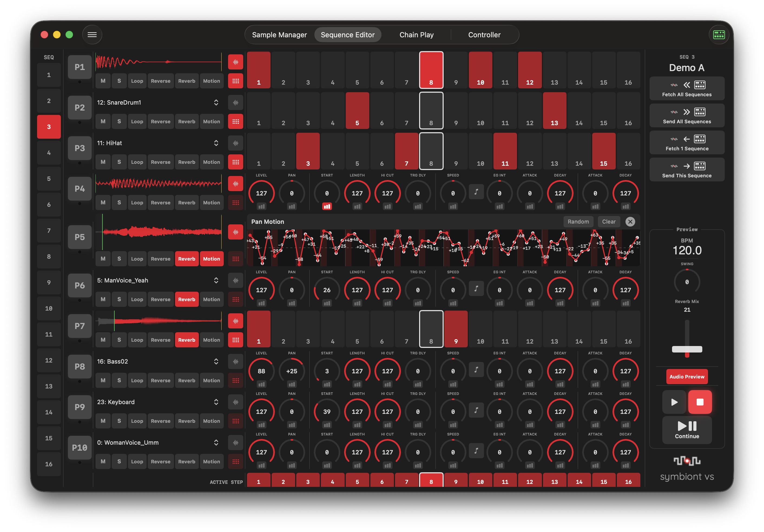This screenshot has height=532, width=764.
Task: Switch to the Chain Play tab
Action: (x=416, y=35)
